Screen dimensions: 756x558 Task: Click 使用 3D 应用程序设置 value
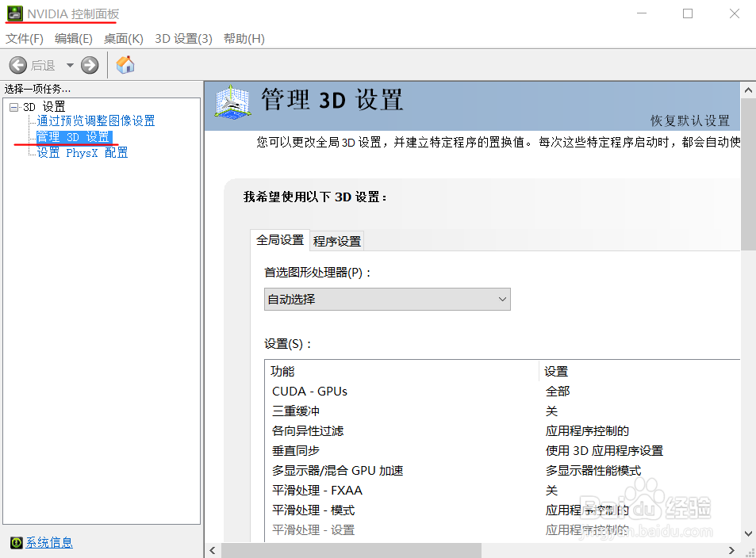coord(604,450)
